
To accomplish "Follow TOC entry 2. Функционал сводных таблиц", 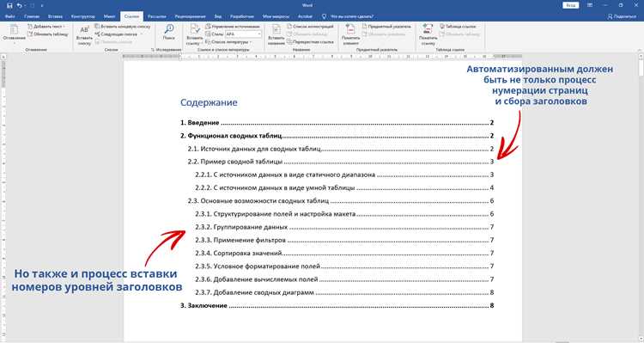I will [337, 136].
